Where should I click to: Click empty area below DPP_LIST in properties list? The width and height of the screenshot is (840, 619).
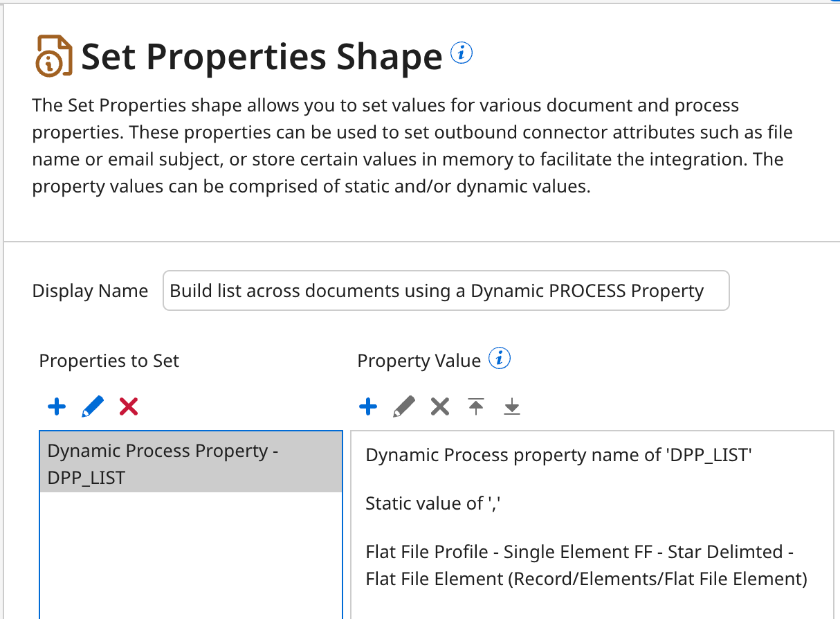point(191,554)
